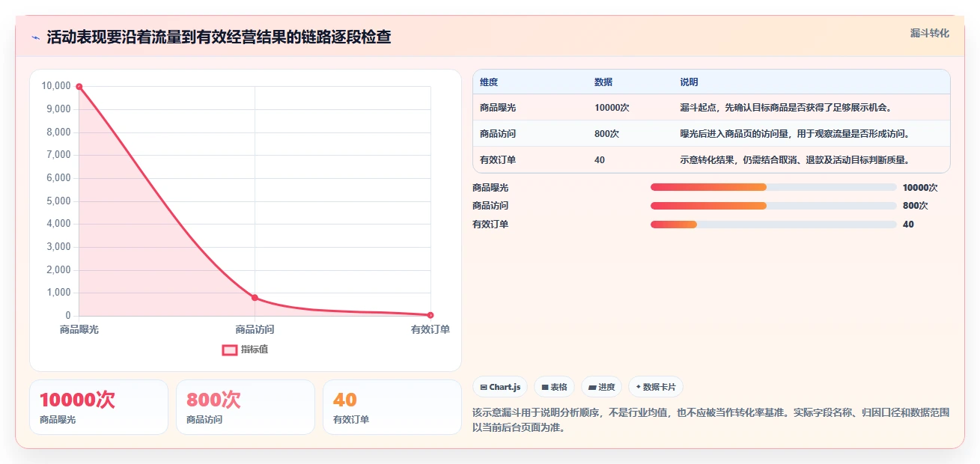Click the 10000次 table cell
The height and width of the screenshot is (464, 980).
(612, 108)
